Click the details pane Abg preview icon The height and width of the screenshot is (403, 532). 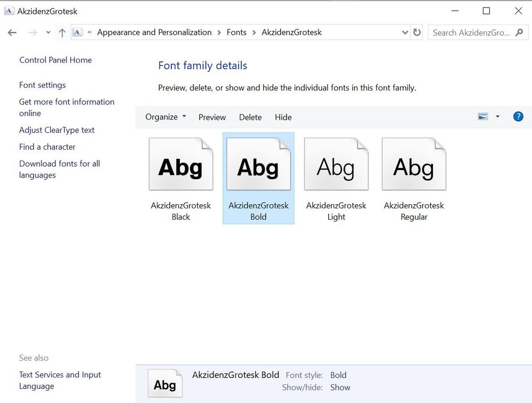(165, 383)
